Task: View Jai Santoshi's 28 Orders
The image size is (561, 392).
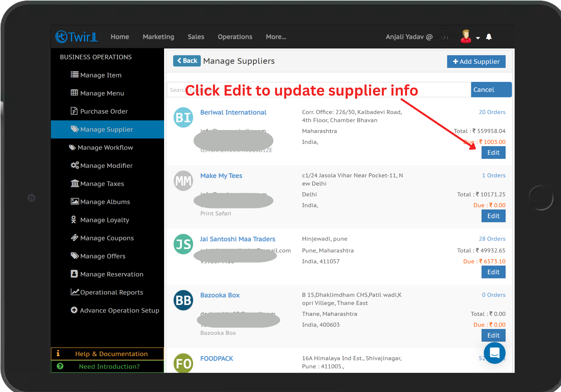Action: click(492, 239)
